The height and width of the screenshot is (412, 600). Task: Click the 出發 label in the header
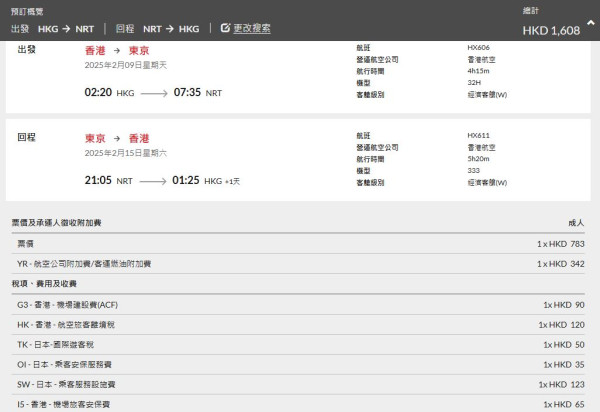pos(20,29)
